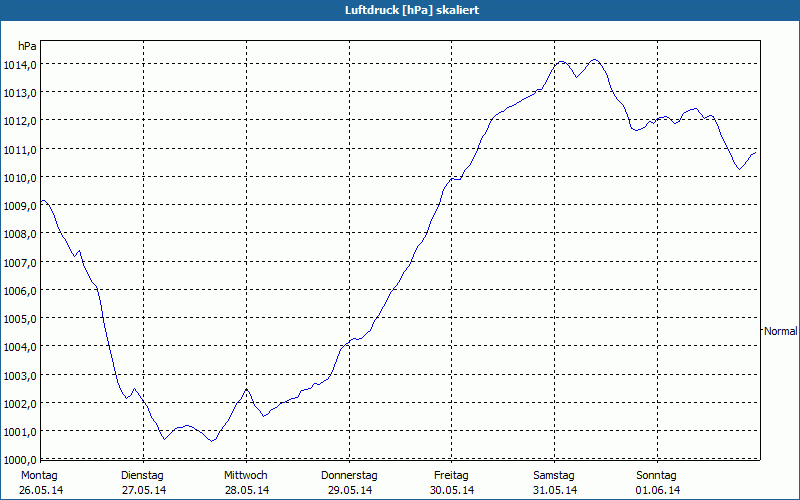This screenshot has height=500, width=800.
Task: Click the 1007,0 axis value
Action: [x=20, y=263]
